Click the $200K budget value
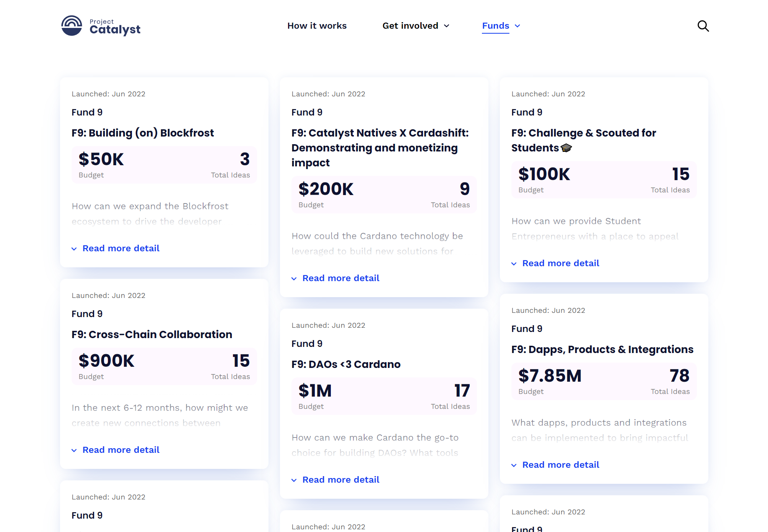Viewport: 768px width, 532px height. pyautogui.click(x=326, y=189)
